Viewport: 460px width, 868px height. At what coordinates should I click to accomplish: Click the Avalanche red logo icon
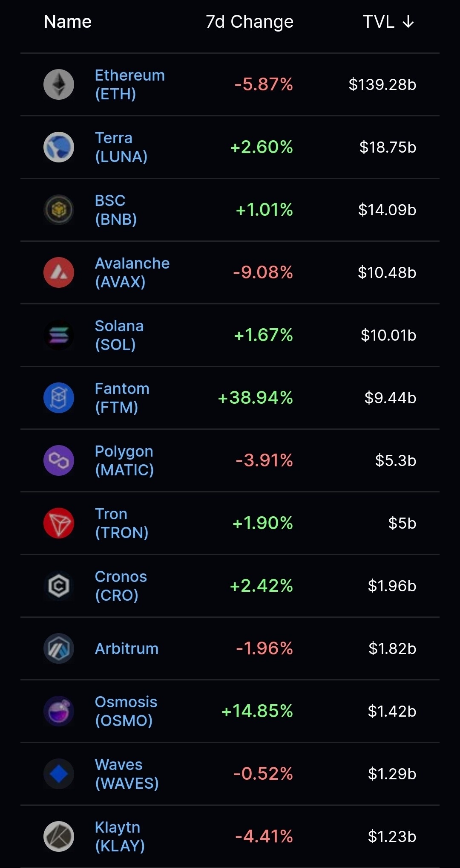[59, 272]
